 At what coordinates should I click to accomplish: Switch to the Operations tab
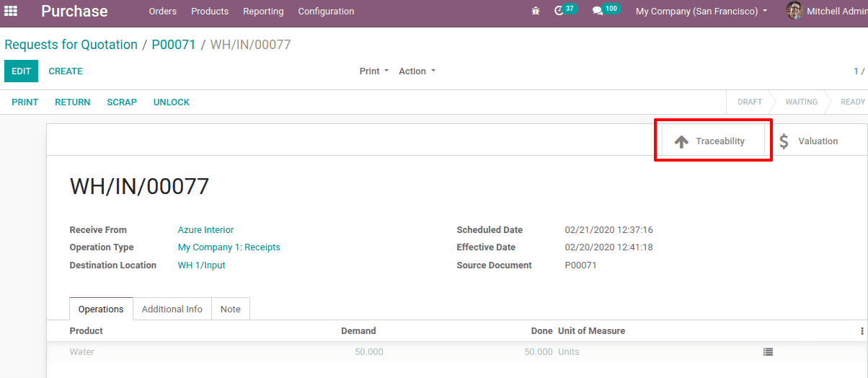pyautogui.click(x=101, y=309)
